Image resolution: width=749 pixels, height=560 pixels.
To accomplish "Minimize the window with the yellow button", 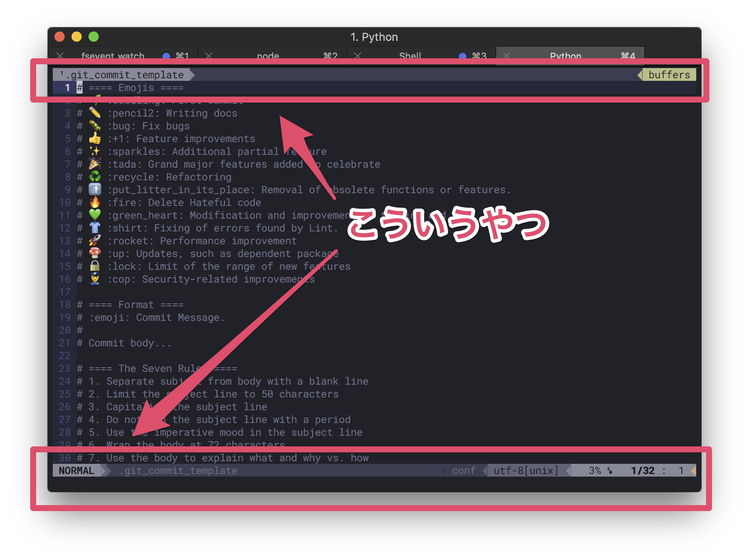I will coord(77,37).
